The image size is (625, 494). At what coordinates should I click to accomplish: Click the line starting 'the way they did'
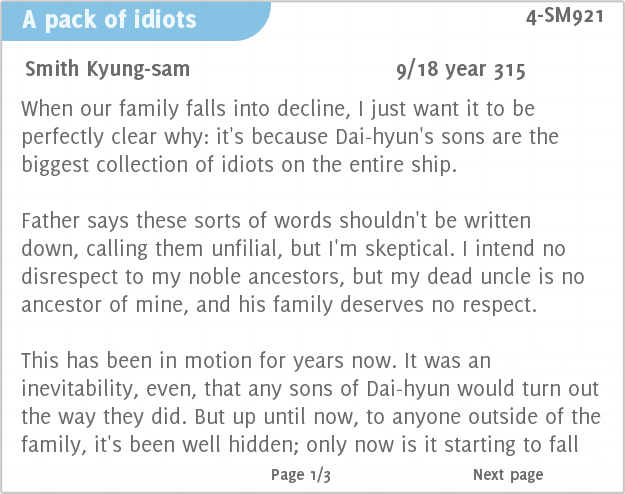(x=311, y=417)
